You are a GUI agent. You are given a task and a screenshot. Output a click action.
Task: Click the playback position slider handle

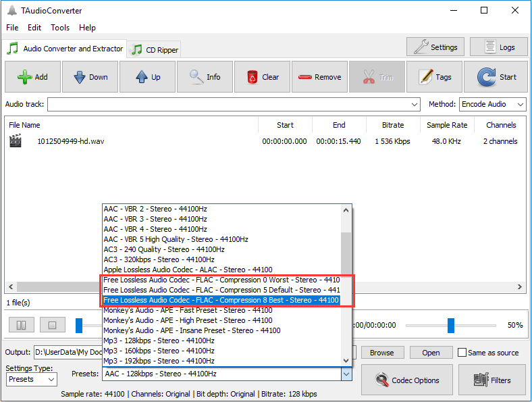pyautogui.click(x=79, y=325)
